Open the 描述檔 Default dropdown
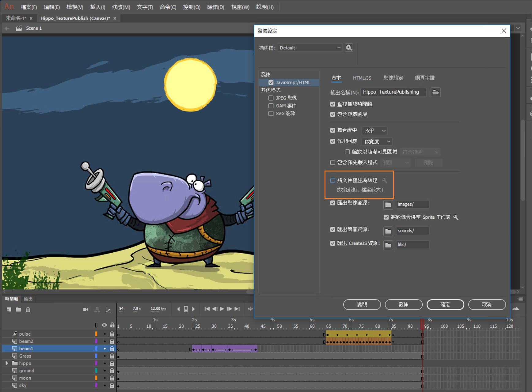532x392 pixels. click(310, 48)
